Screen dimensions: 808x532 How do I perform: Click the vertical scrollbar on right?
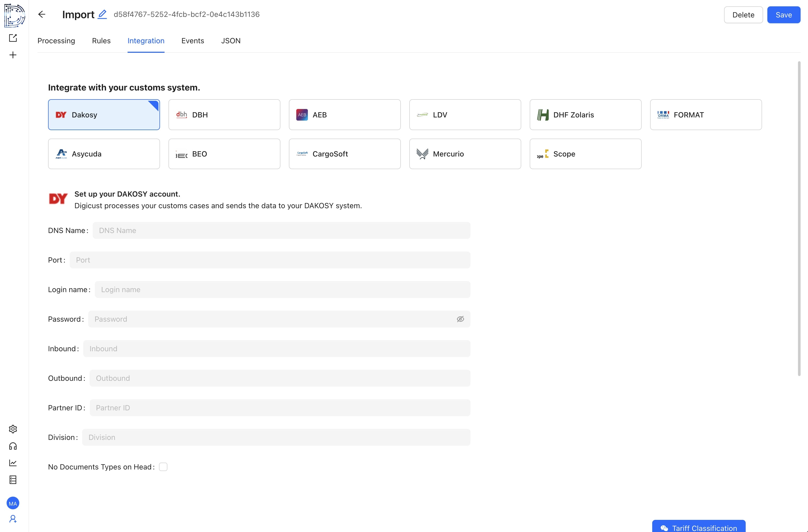(799, 218)
